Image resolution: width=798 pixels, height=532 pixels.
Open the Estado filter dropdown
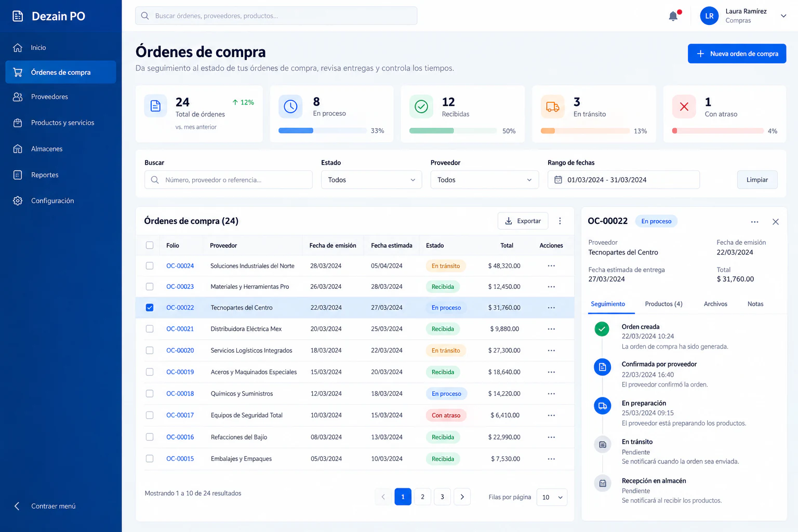[x=371, y=180]
